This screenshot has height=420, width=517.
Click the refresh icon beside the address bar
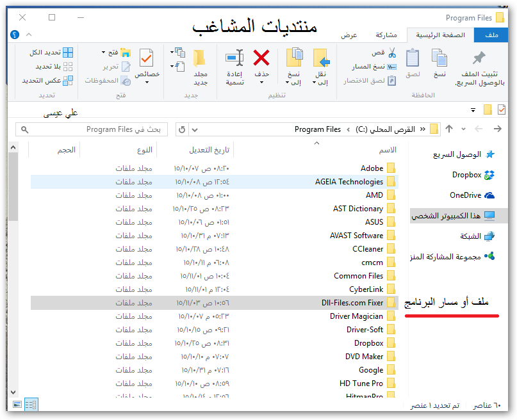182,129
